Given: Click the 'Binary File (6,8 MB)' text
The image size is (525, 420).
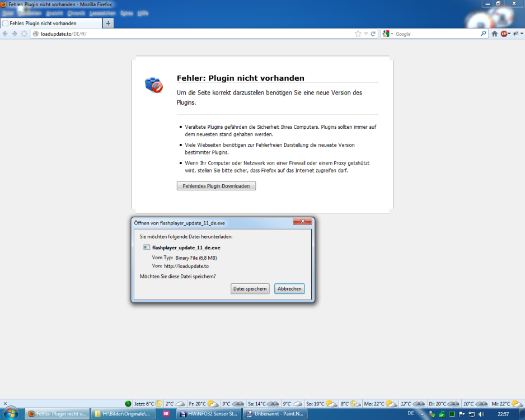Looking at the screenshot, I should tap(196, 258).
